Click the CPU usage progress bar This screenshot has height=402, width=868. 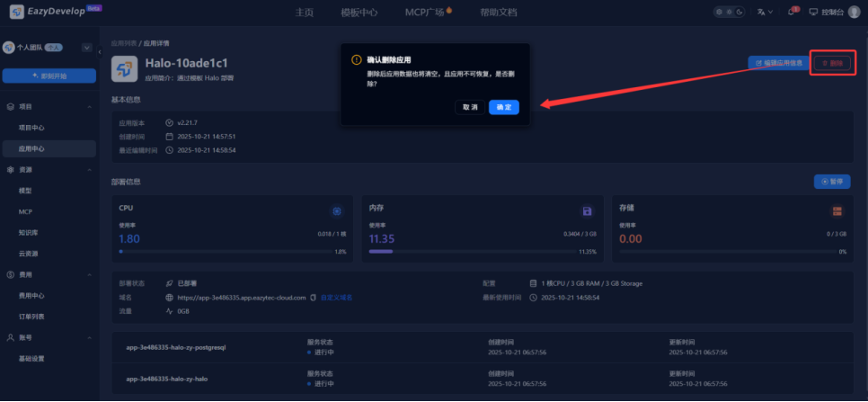point(226,252)
